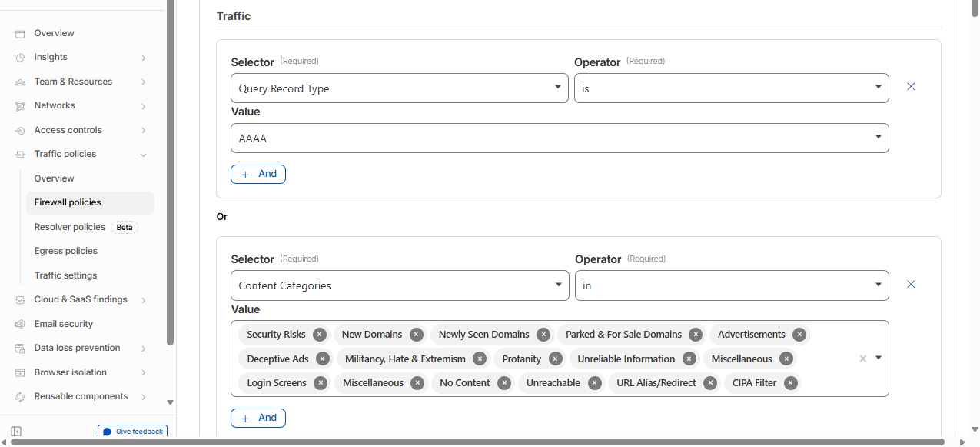Delete the Content Categories condition row

click(x=911, y=285)
